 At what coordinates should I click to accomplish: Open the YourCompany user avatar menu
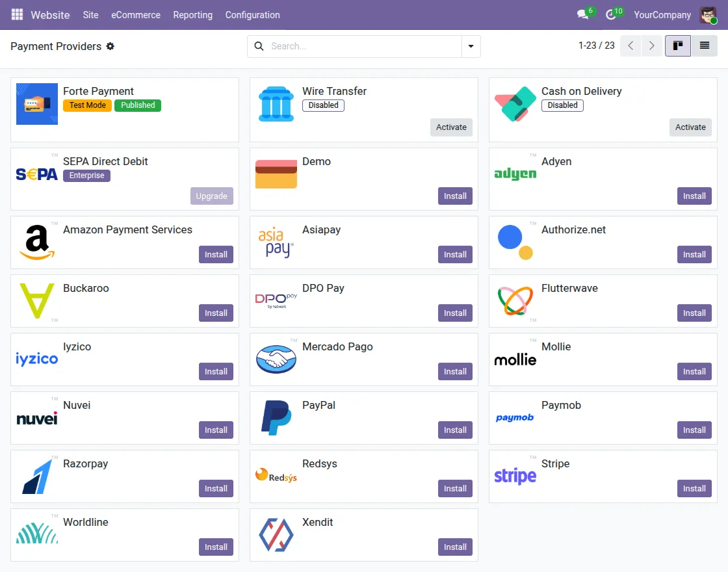point(708,14)
